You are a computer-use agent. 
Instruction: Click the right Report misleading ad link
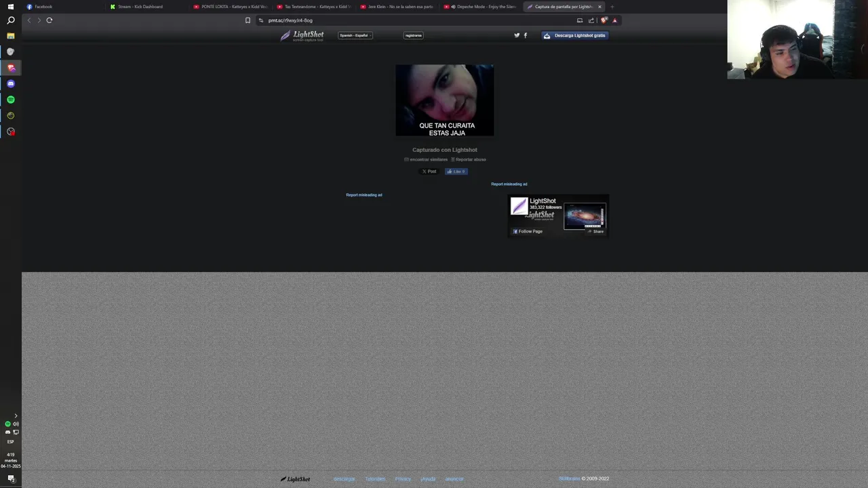click(509, 184)
